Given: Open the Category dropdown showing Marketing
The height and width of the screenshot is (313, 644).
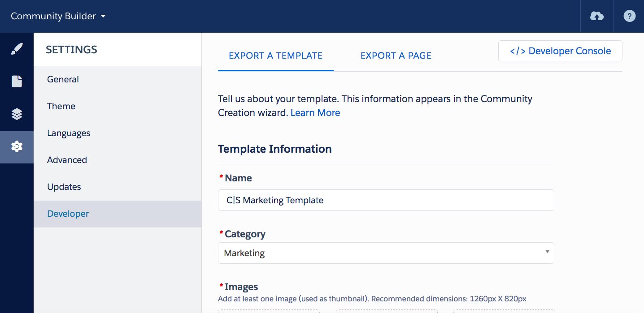Looking at the screenshot, I should 386,253.
